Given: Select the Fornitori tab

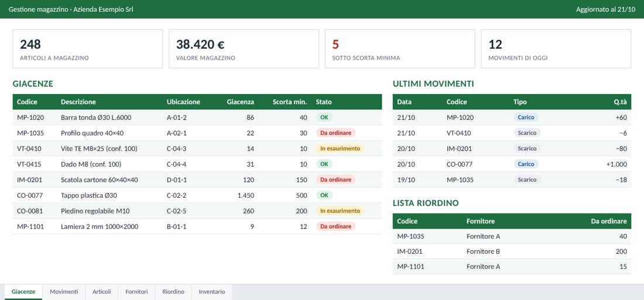Looking at the screenshot, I should point(136,292).
